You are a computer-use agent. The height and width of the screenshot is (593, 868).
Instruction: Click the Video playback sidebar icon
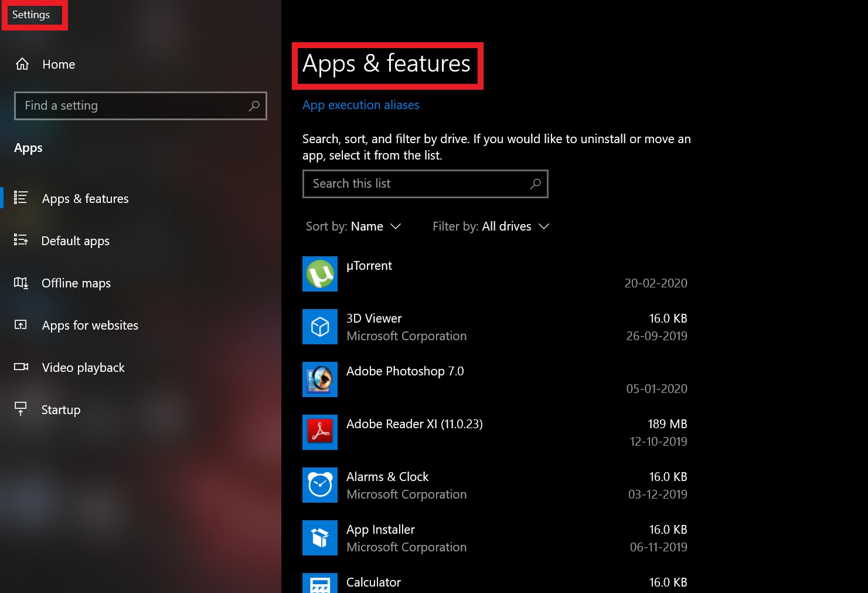[x=21, y=367]
